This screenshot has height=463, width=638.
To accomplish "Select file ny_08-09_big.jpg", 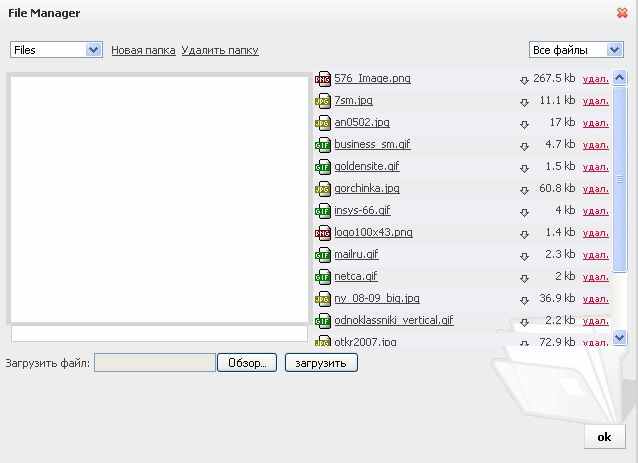I will 377,298.
